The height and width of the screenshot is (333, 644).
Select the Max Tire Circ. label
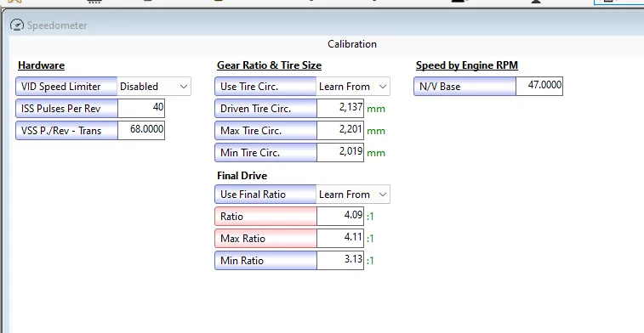point(265,131)
